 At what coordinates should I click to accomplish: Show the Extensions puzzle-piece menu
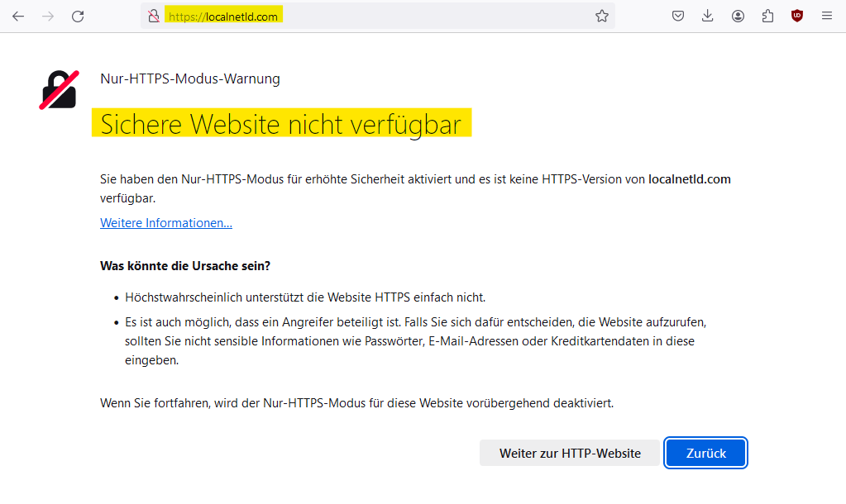click(x=767, y=16)
